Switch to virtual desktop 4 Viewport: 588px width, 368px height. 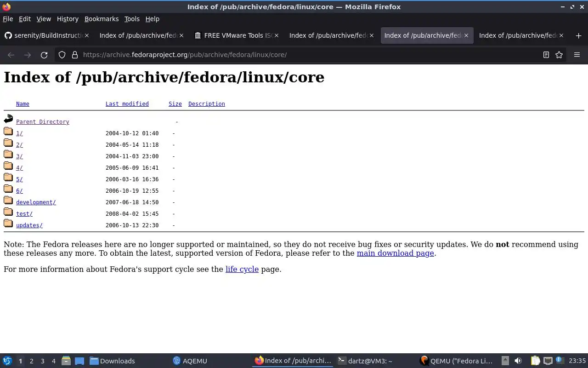click(x=53, y=361)
